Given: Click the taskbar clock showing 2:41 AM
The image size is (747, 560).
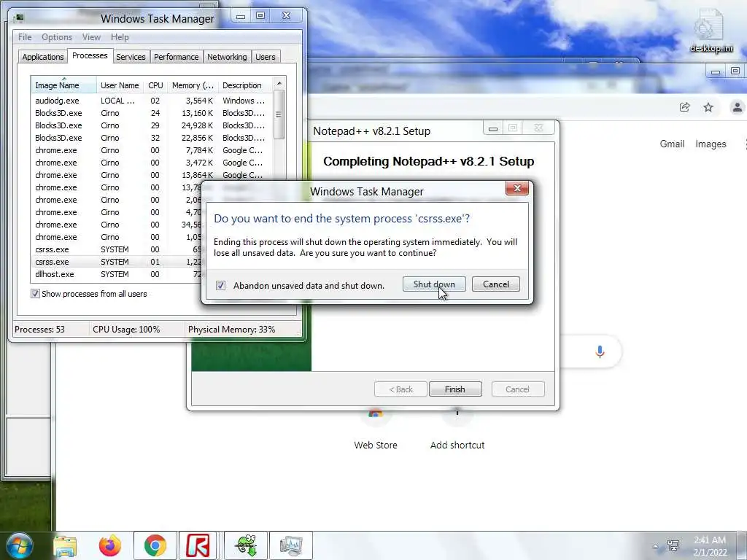Looking at the screenshot, I should 710,546.
